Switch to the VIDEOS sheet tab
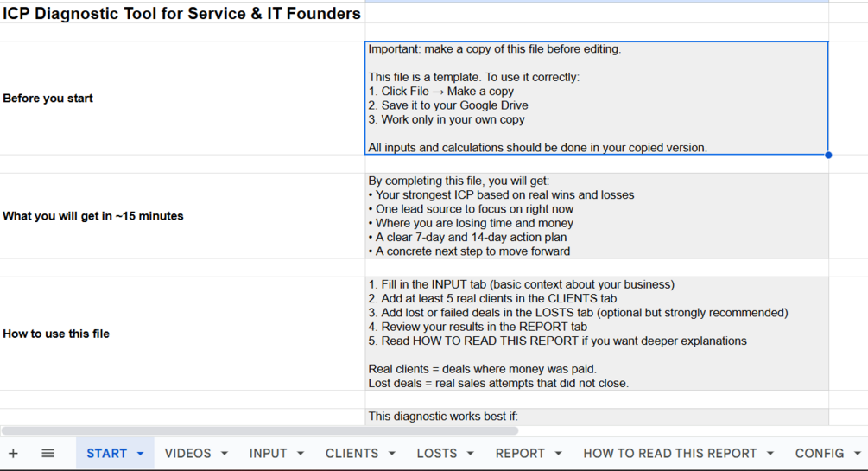This screenshot has width=868, height=471. click(187, 453)
